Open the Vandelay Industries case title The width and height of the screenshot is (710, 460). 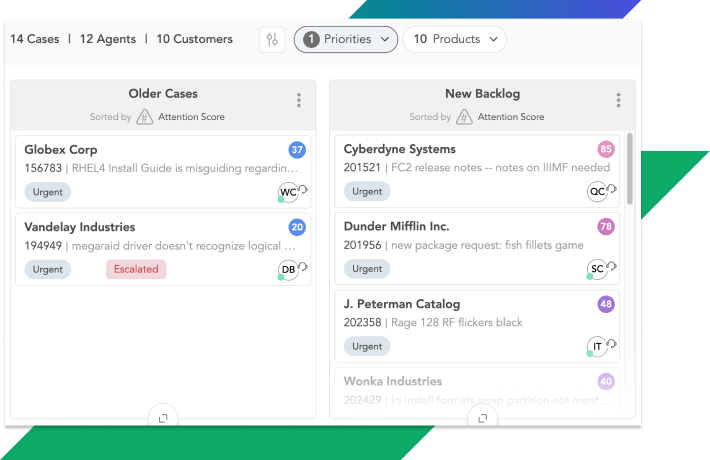(x=80, y=227)
